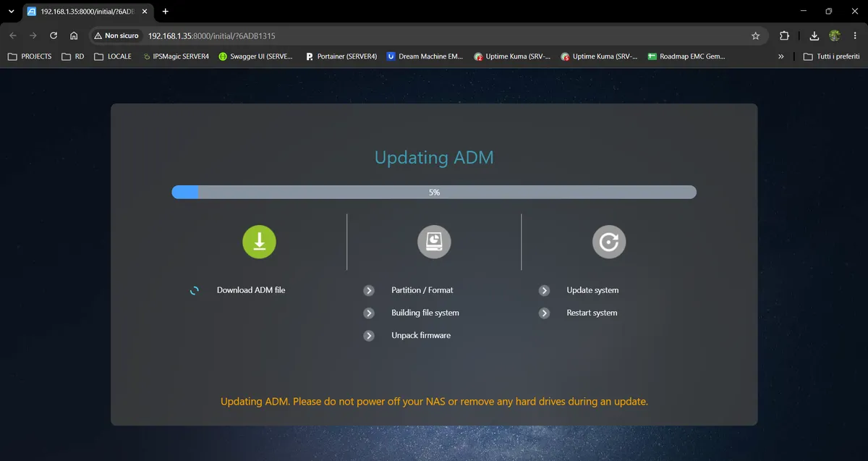868x461 pixels.
Task: Click the Building file system label
Action: (x=425, y=313)
